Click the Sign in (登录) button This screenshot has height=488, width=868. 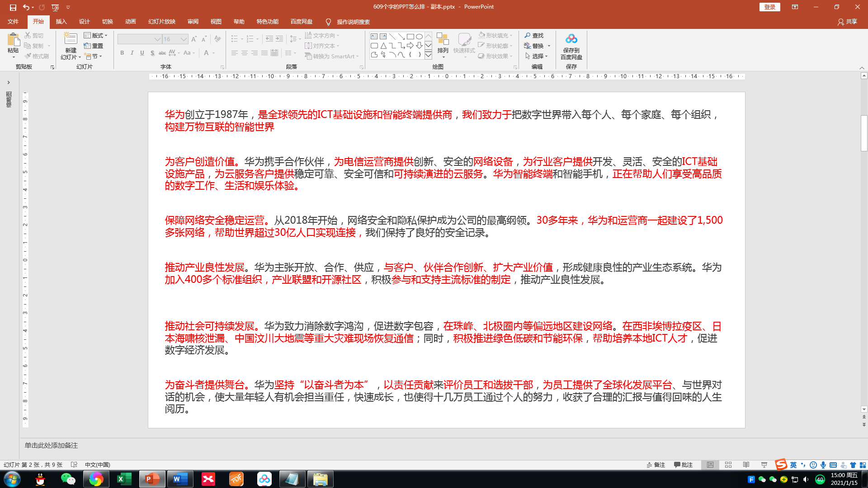pos(769,7)
